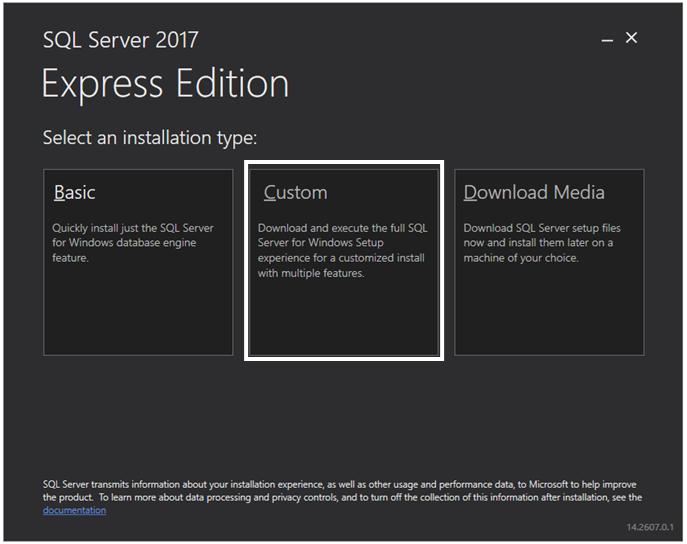The image size is (687, 544).
Task: Close the SQL Server 2017 installer
Action: (631, 38)
